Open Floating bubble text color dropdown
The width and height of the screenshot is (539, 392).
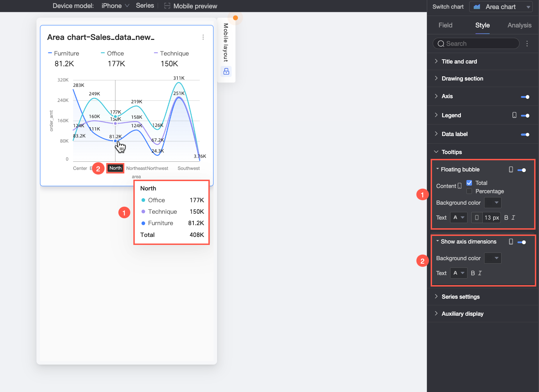(459, 218)
